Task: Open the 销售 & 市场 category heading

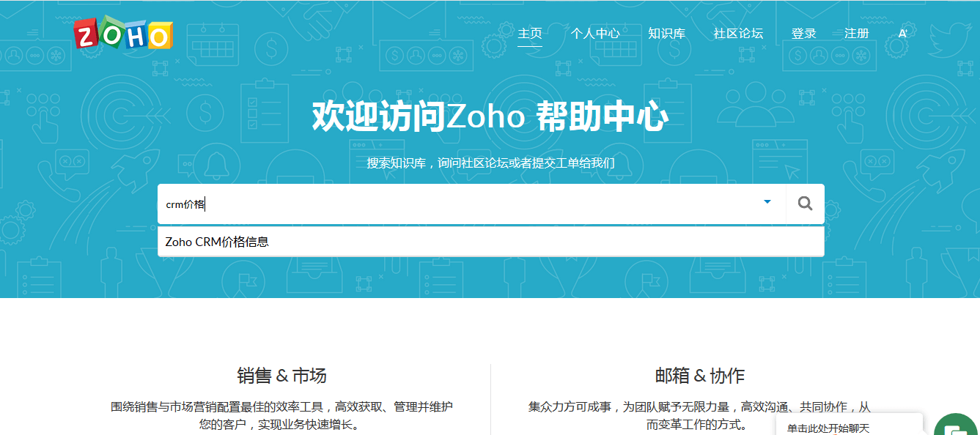Action: pyautogui.click(x=282, y=376)
